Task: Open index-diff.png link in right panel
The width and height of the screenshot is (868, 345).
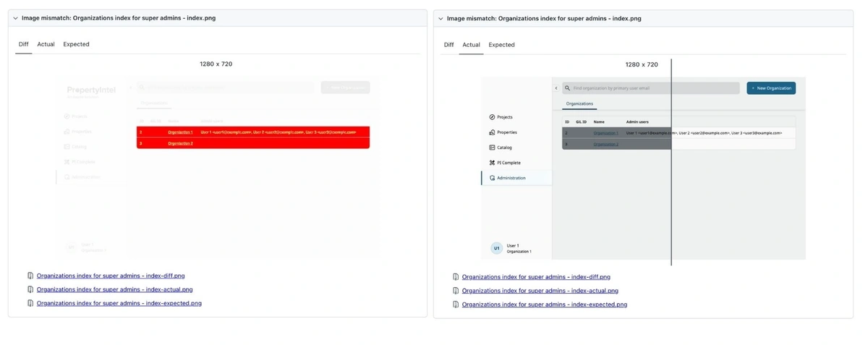Action: (x=536, y=277)
